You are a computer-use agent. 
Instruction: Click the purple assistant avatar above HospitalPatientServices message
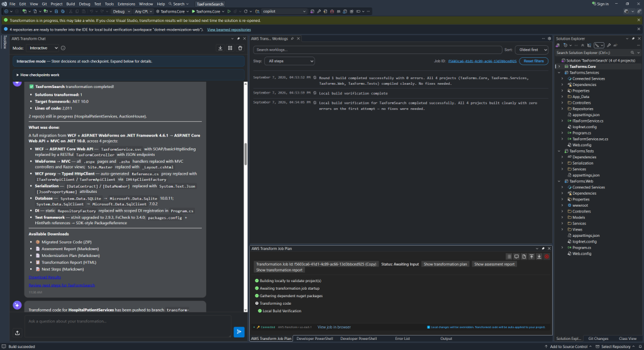pos(17,305)
